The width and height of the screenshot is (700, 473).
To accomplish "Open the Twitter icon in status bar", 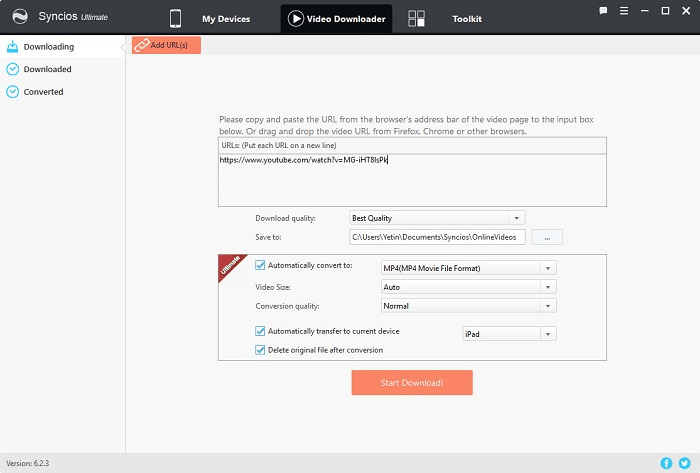I will coord(685,463).
